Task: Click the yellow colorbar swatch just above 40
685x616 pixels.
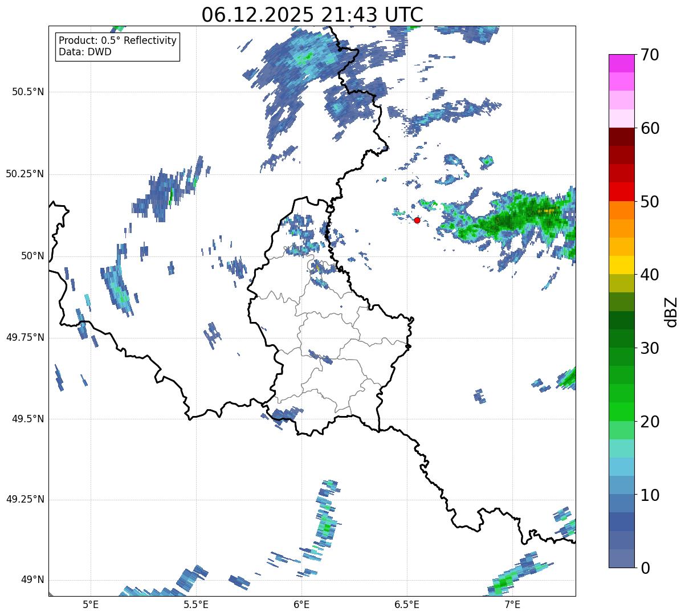Action: 621,265
